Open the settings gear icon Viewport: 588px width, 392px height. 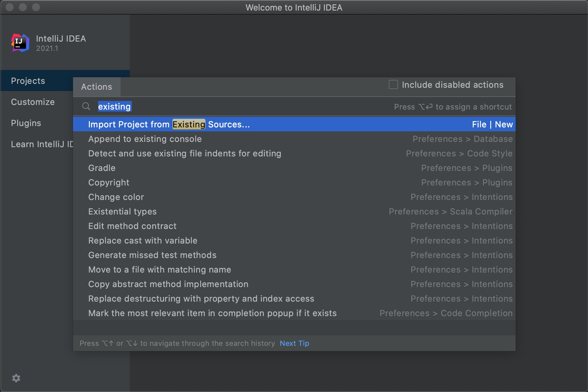[x=16, y=378]
